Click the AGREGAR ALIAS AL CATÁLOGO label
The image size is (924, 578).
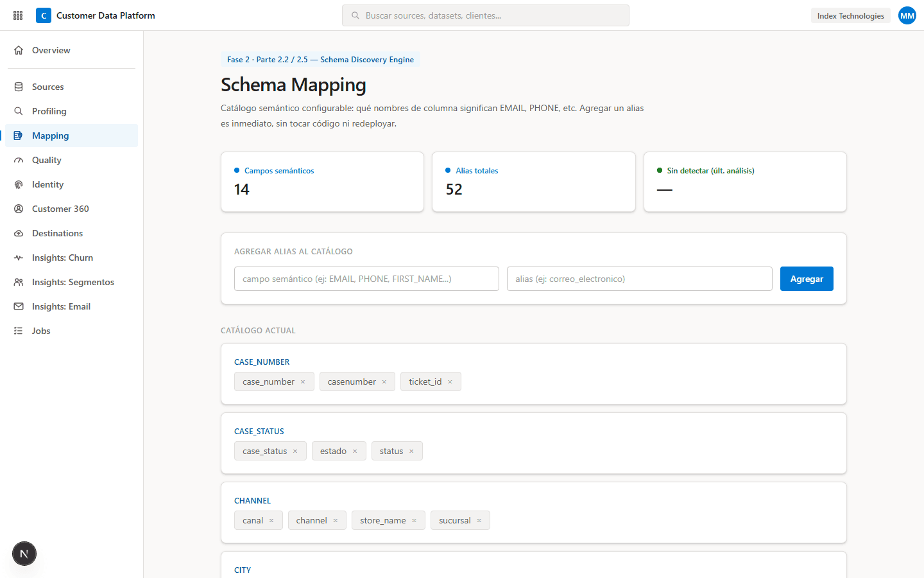[293, 252]
